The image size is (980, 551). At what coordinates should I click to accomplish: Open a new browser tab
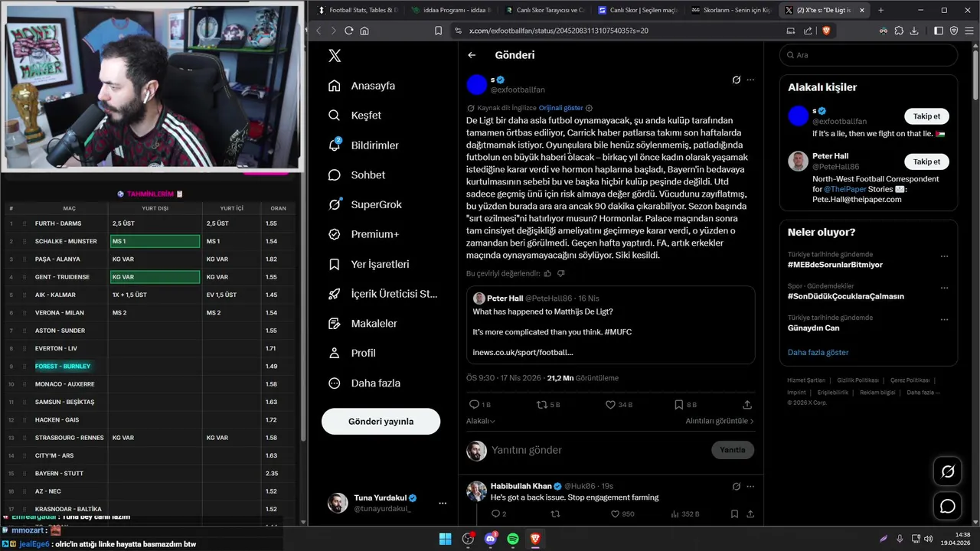[x=880, y=10]
